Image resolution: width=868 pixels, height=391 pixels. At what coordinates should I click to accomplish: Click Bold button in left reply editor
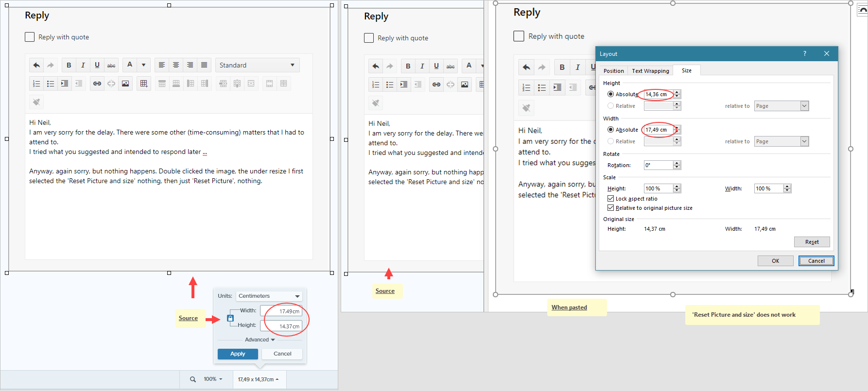click(x=69, y=65)
